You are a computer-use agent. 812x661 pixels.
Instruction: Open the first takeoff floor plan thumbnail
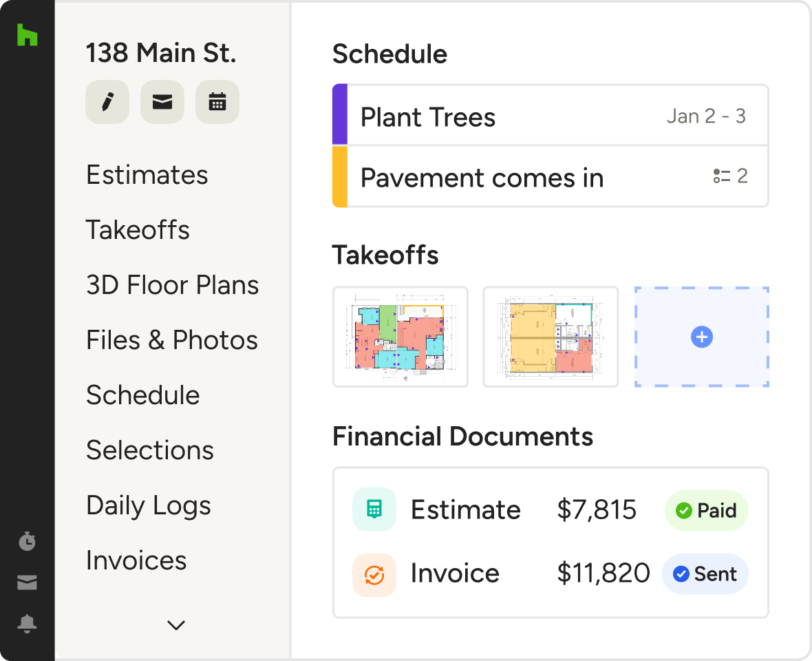point(400,337)
